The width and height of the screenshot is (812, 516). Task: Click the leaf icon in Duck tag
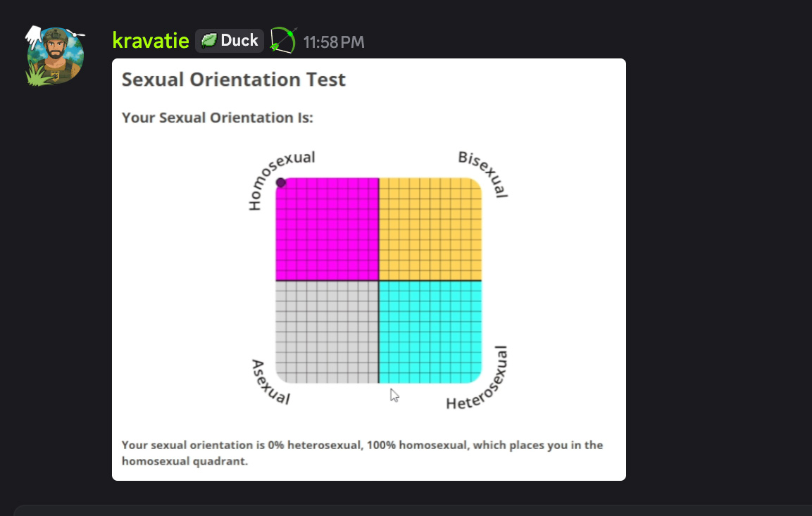point(208,41)
